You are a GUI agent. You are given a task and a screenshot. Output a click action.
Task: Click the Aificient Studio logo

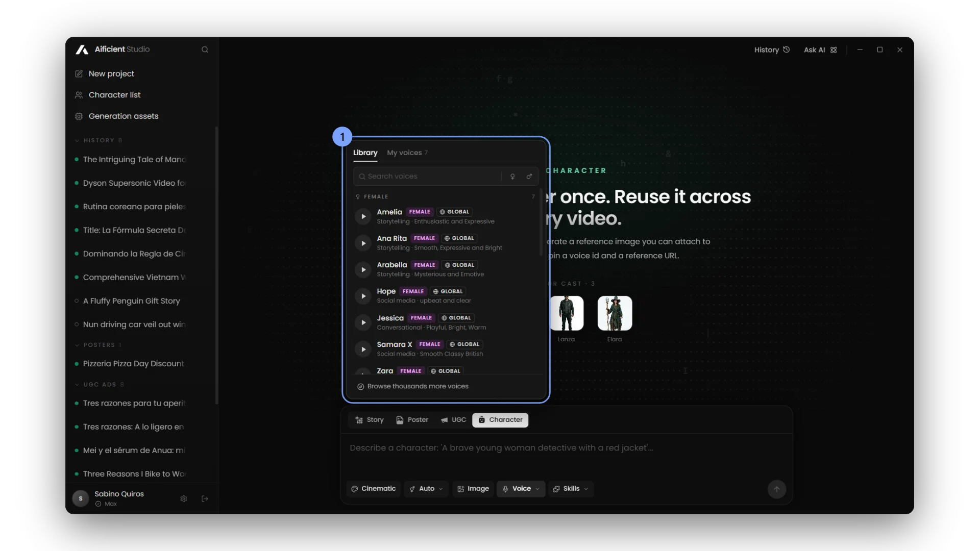(x=113, y=49)
